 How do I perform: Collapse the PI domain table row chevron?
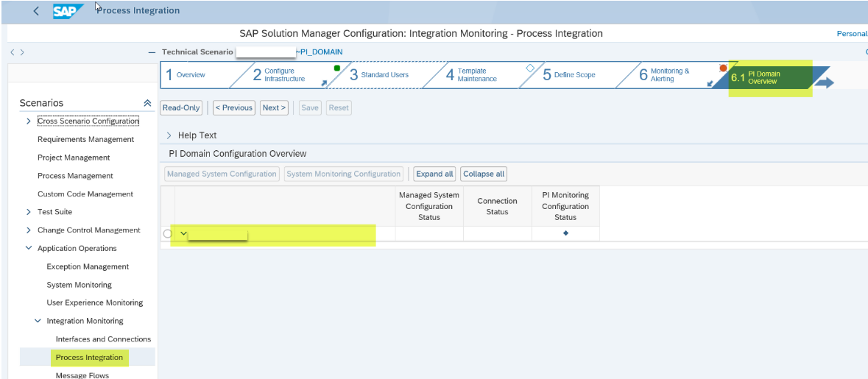[x=184, y=233]
